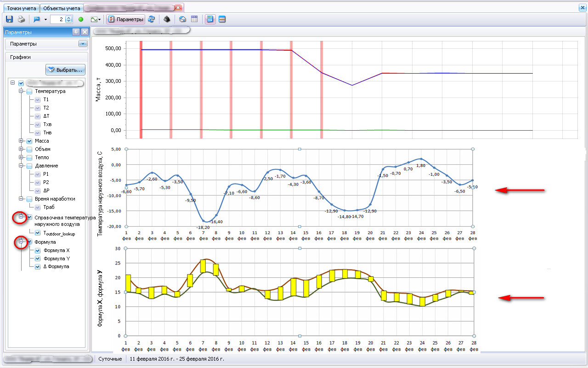Toggle the Тепло checkbox
Screen dimensions: 588x368
29,157
